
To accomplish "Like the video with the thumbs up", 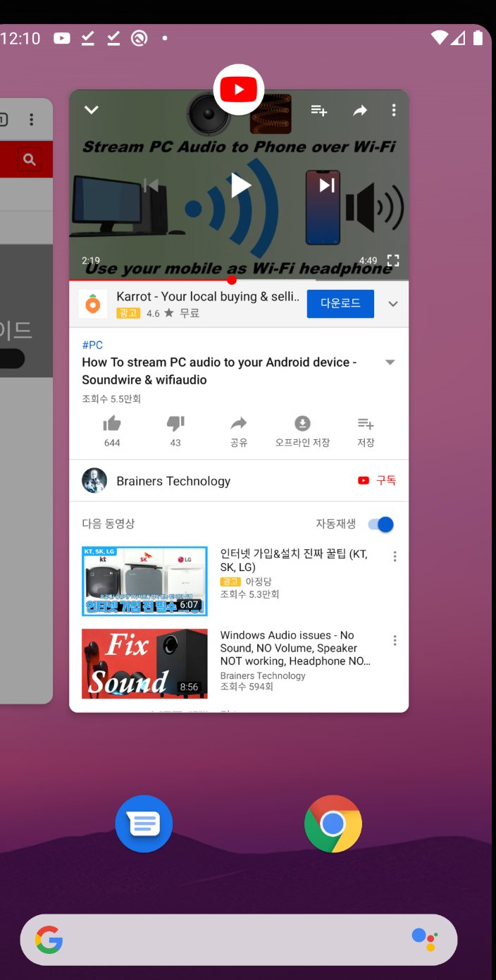I will (112, 424).
